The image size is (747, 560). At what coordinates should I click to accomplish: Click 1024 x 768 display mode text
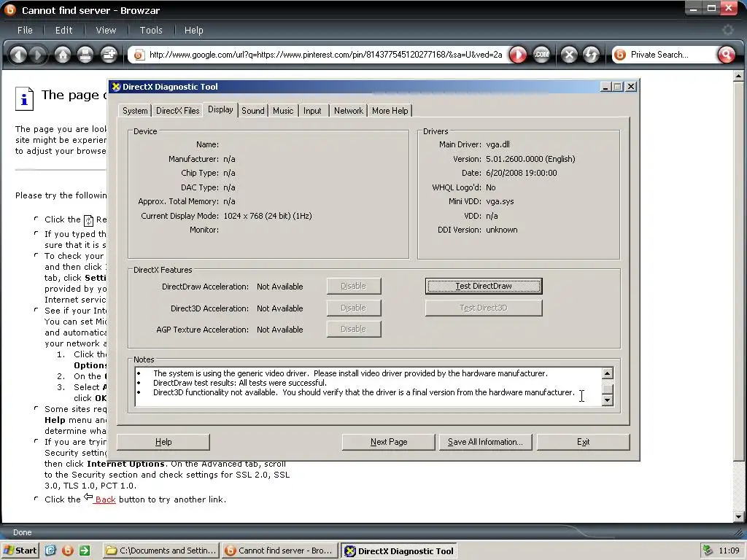click(268, 216)
